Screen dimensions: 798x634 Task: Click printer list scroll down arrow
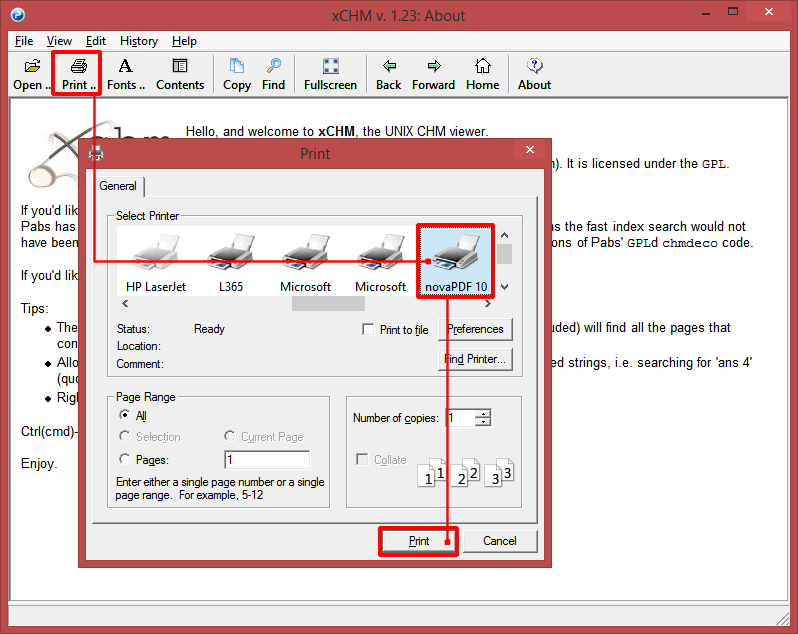tap(504, 287)
